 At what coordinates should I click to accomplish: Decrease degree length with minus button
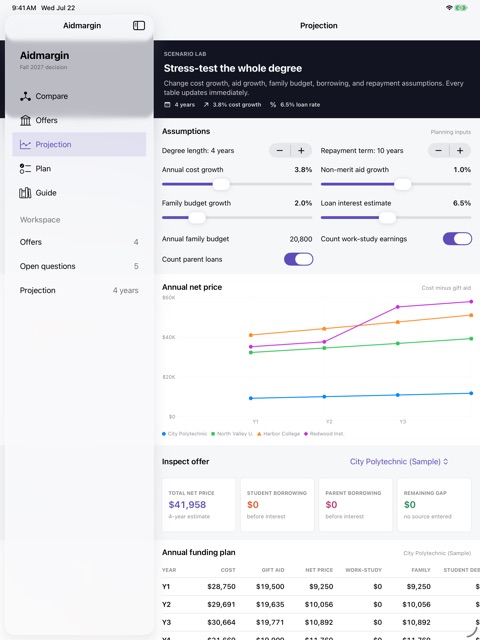[280, 151]
